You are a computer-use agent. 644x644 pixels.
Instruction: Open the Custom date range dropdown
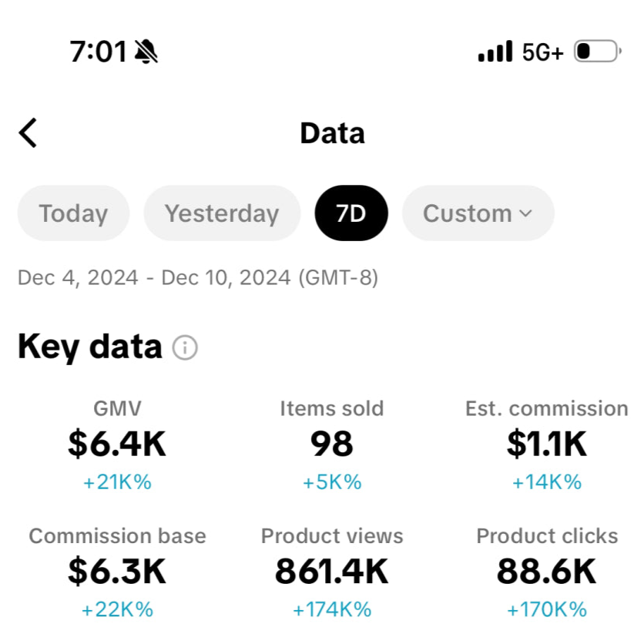(478, 213)
